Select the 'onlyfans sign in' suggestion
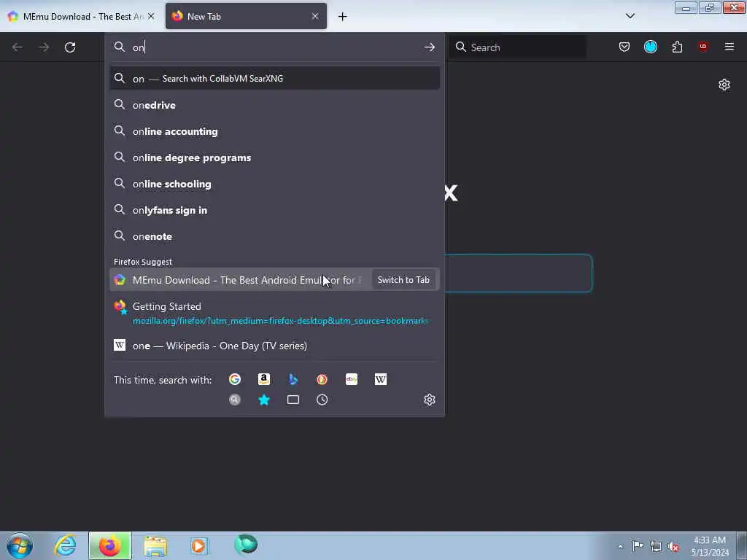Screen dimensions: 747x560 pos(275,209)
